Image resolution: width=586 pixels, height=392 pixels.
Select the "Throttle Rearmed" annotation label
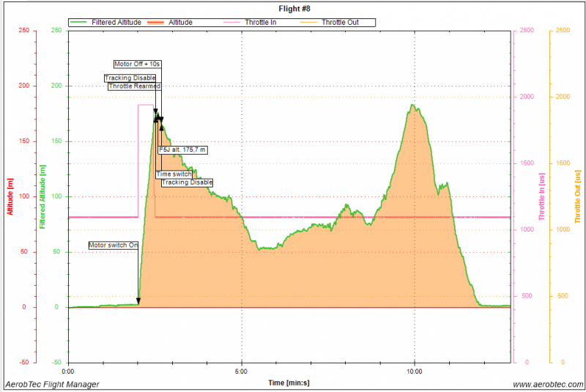tap(134, 86)
